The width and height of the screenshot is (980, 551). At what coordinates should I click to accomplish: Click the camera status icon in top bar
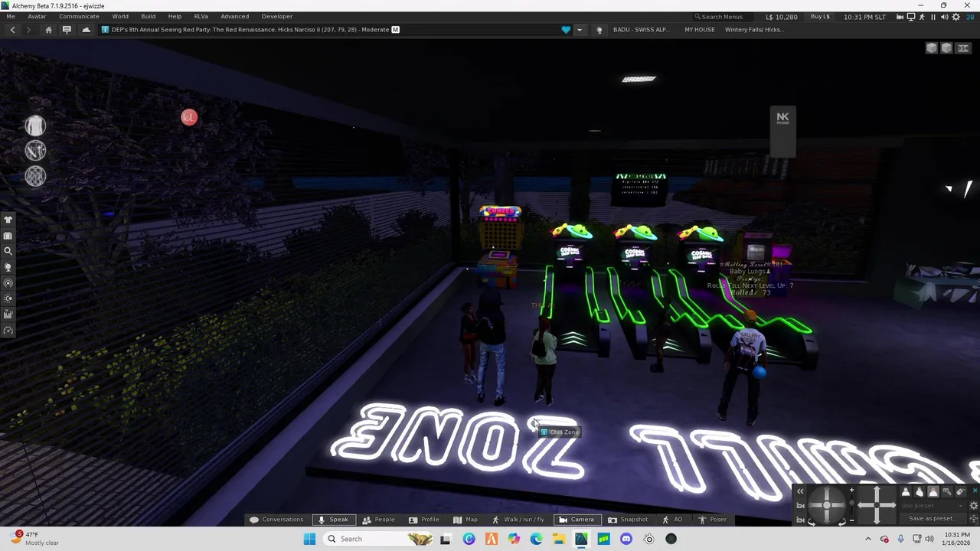coord(900,17)
